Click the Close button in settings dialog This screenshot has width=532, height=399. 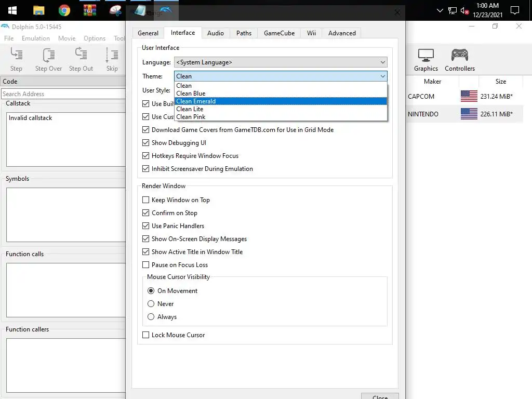tap(380, 396)
